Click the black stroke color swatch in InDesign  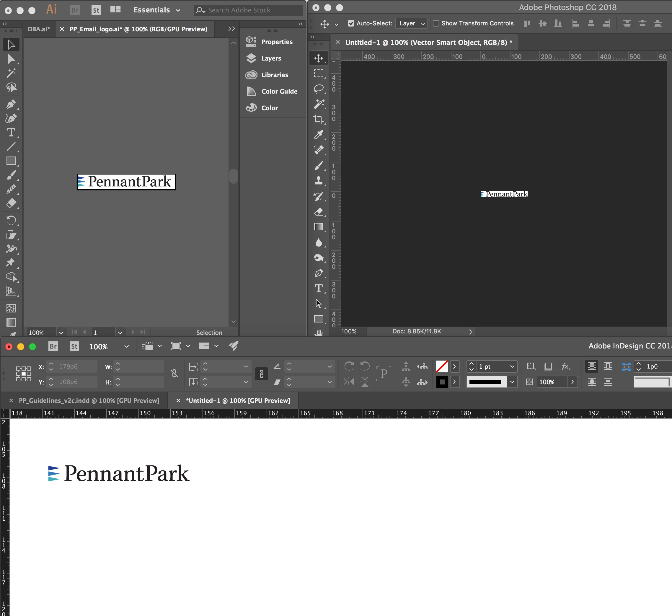442,382
